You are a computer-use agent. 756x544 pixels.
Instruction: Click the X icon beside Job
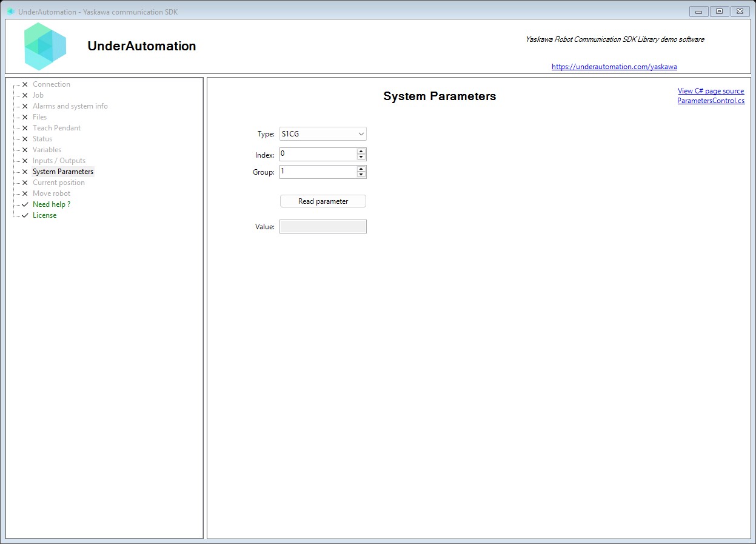tap(25, 95)
